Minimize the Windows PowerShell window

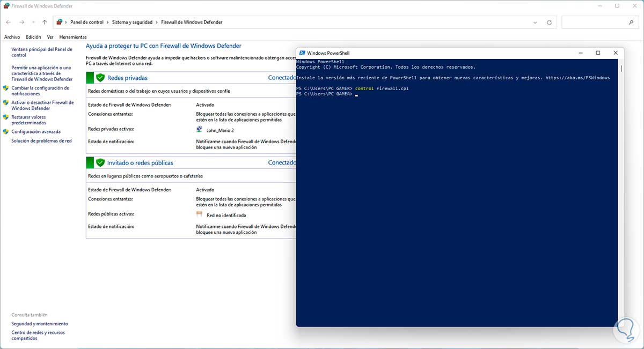click(x=581, y=53)
